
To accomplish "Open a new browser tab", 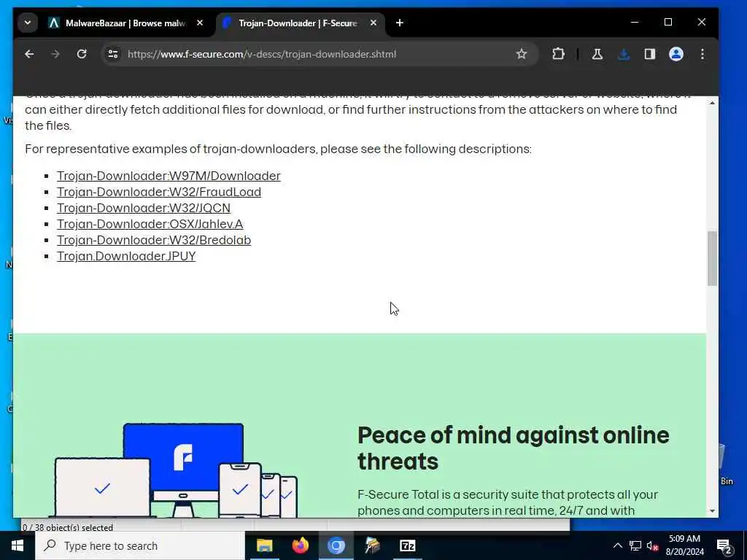I will pyautogui.click(x=400, y=23).
